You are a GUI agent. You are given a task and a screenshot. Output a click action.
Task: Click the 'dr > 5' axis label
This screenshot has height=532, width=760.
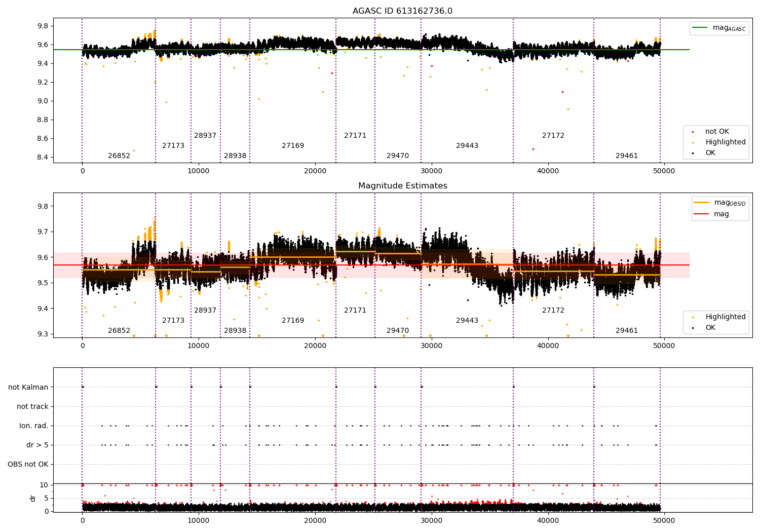tap(37, 445)
